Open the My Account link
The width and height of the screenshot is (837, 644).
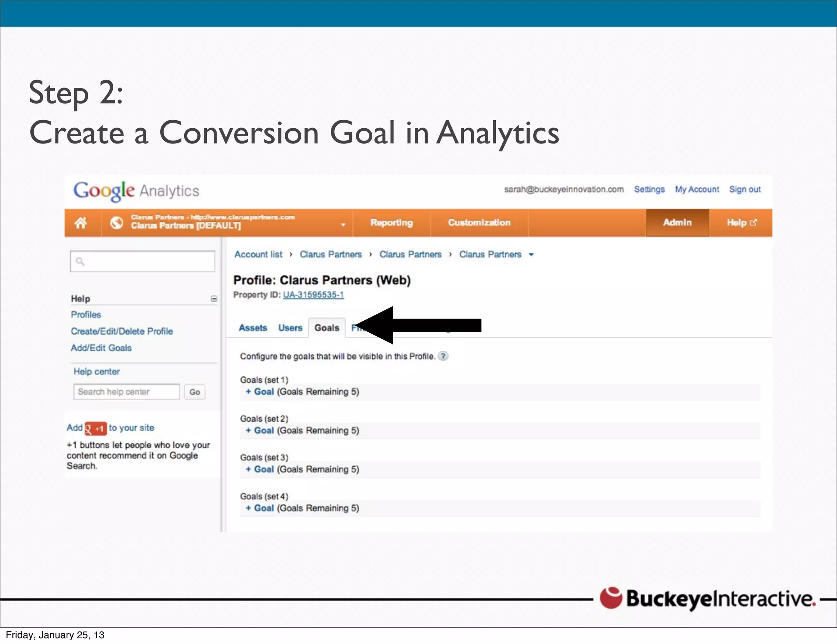pyautogui.click(x=697, y=189)
